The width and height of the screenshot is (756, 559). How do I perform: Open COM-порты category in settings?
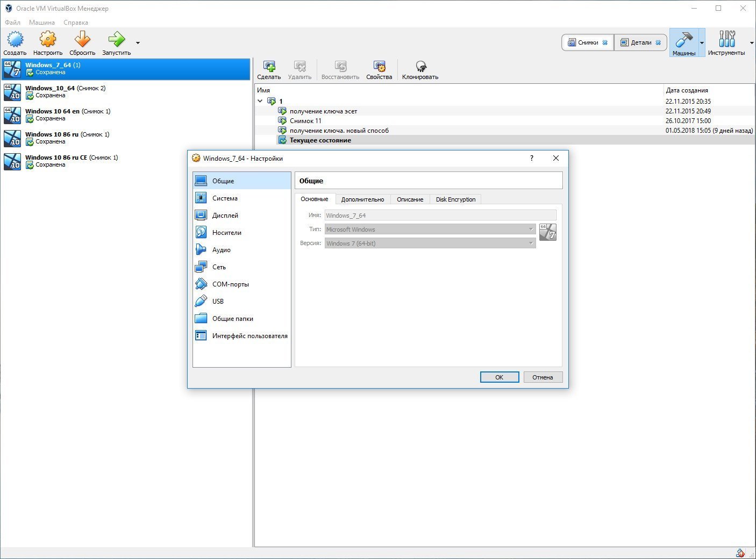click(x=242, y=284)
